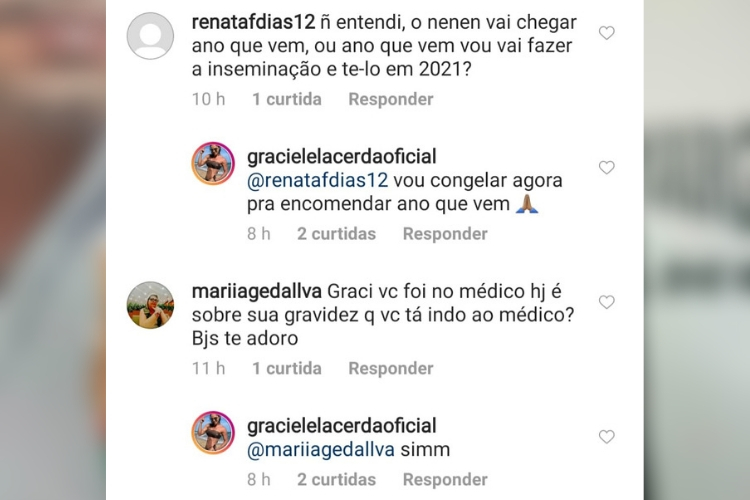View 2 curtidas on the "simm" reply
The width and height of the screenshot is (750, 500).
[336, 479]
